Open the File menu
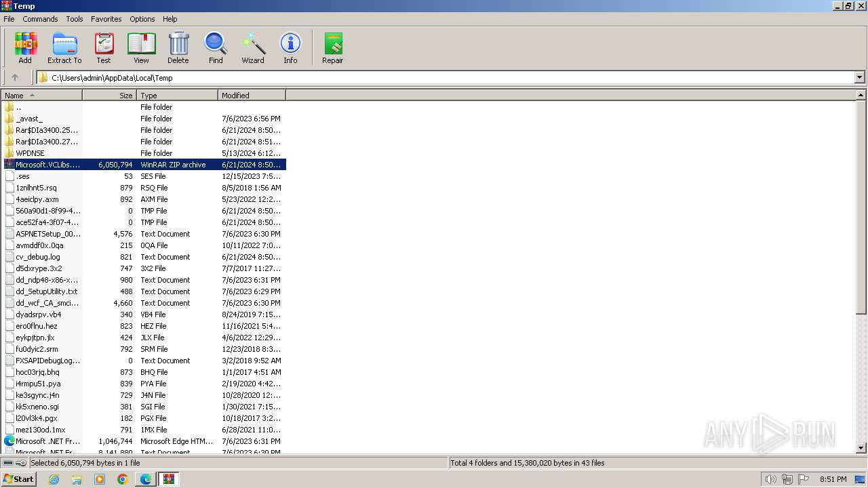Image resolution: width=868 pixels, height=488 pixels. [x=9, y=19]
